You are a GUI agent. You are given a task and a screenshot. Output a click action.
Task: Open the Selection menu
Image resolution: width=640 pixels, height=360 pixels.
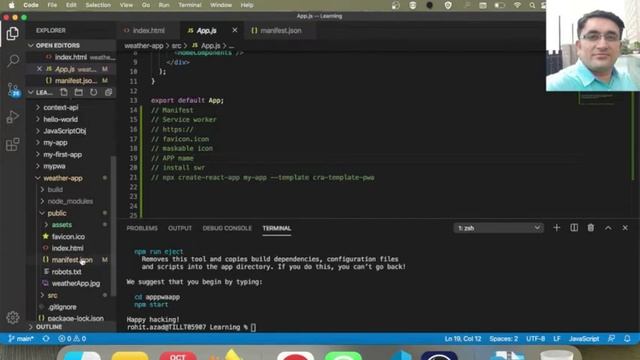point(98,5)
